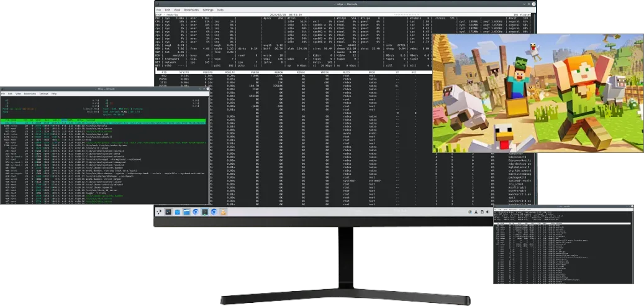Image resolution: width=644 pixels, height=306 pixels.
Task: Open File menu in htop Konsole window
Action: coord(3,94)
